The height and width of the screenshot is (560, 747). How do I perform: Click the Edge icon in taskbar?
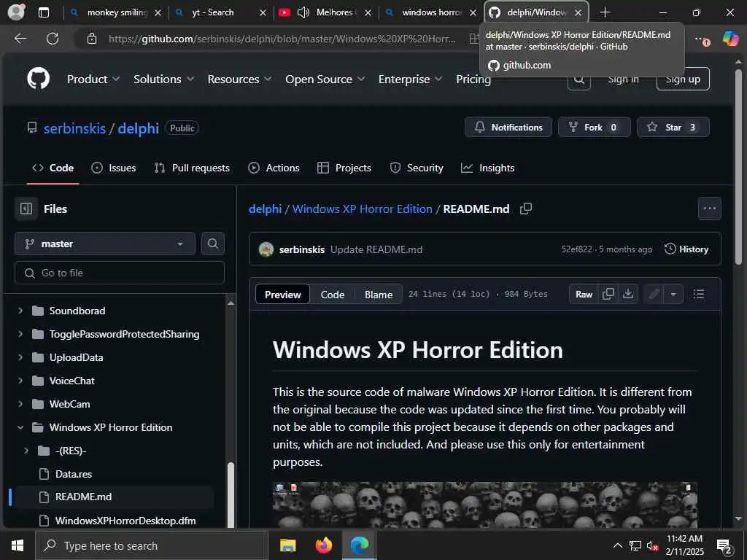click(x=360, y=545)
